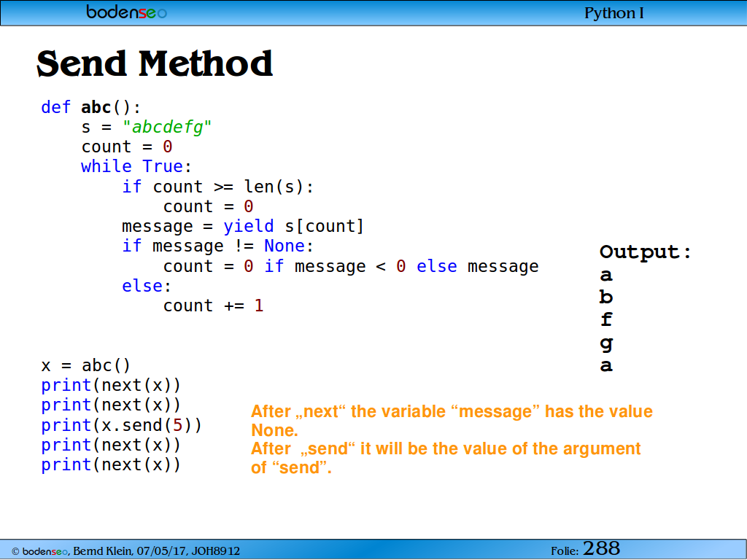Click the footer copyright 'Bernd Klein, 07/05/17'
The image size is (747, 560).
click(x=125, y=551)
